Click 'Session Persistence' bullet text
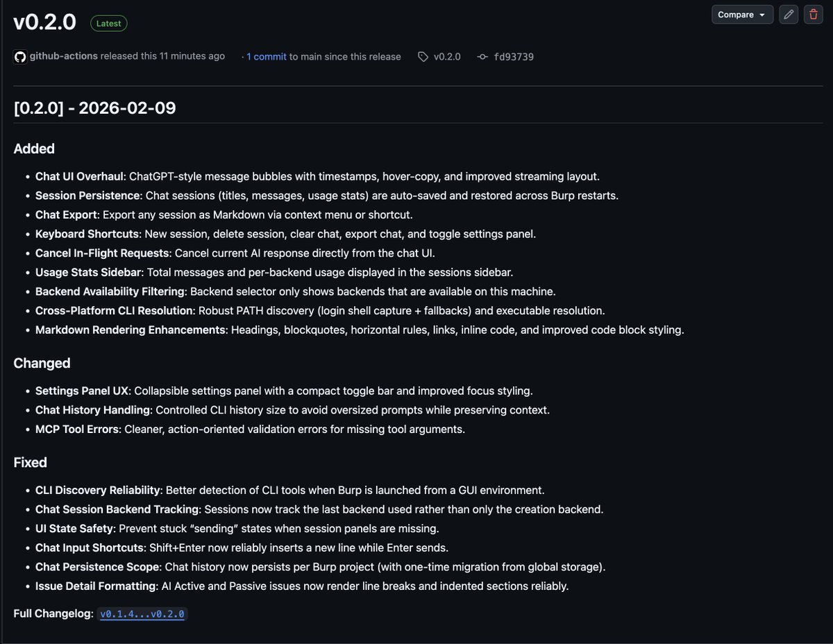Screen dimensions: 833x644 (x=88, y=196)
